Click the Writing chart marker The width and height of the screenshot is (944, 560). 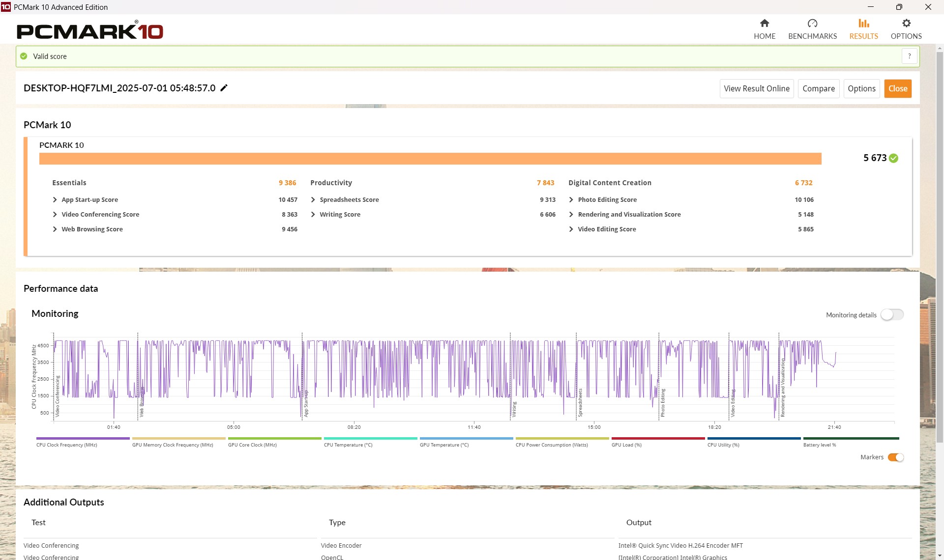514,409
